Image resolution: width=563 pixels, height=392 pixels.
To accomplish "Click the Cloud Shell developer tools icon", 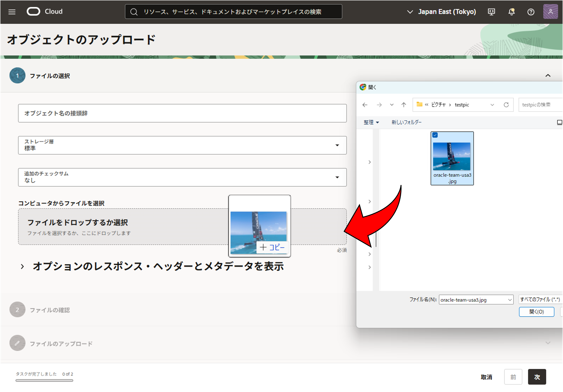I will point(491,12).
